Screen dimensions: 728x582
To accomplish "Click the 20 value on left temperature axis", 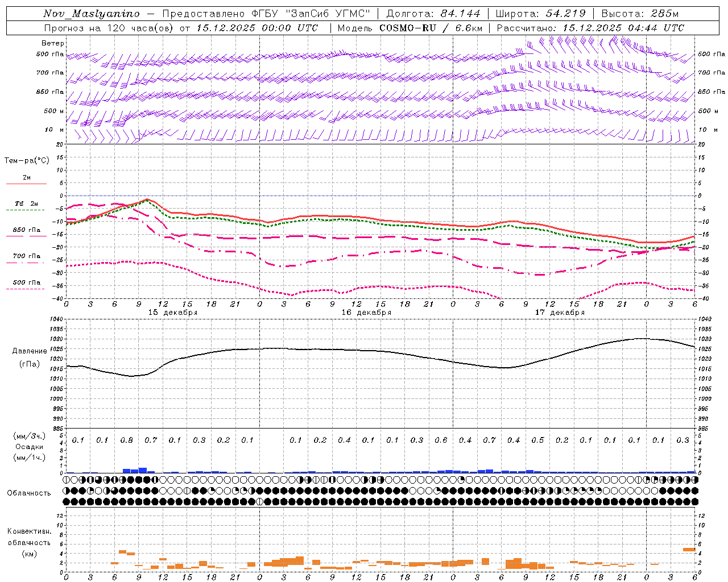I will point(60,144).
